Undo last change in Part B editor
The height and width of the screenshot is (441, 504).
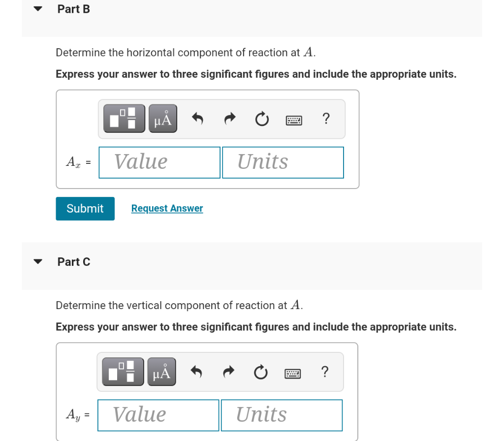[197, 118]
